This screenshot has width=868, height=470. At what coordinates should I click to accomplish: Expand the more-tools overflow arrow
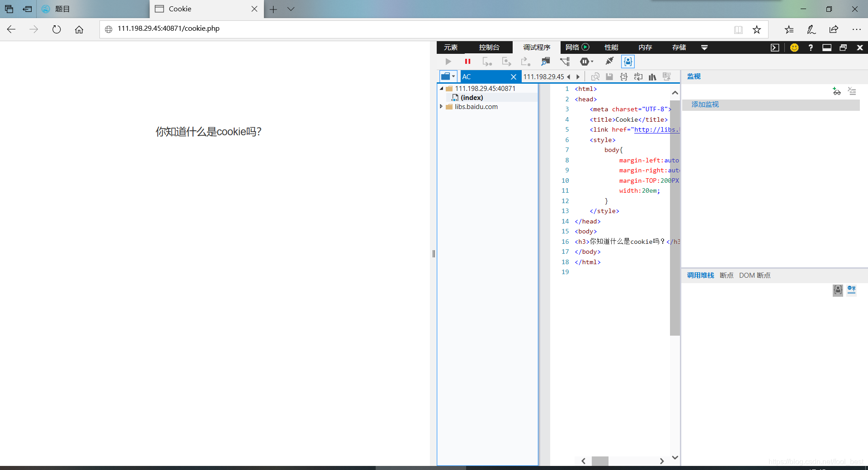tap(704, 47)
